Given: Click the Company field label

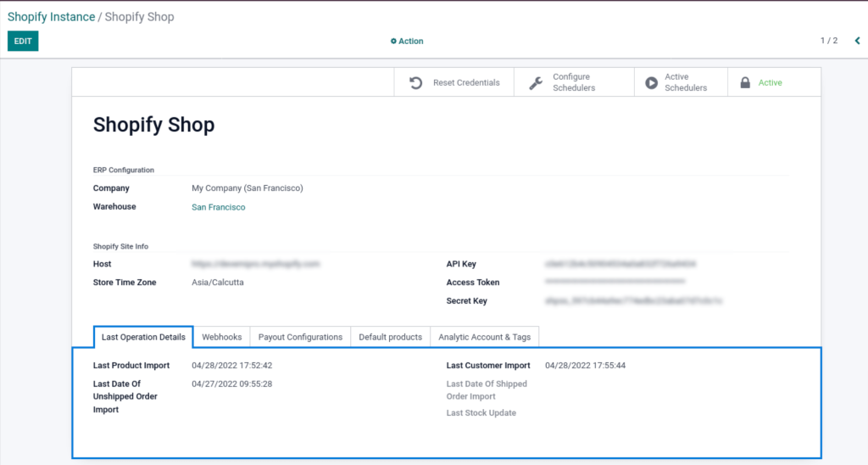Looking at the screenshot, I should 111,188.
